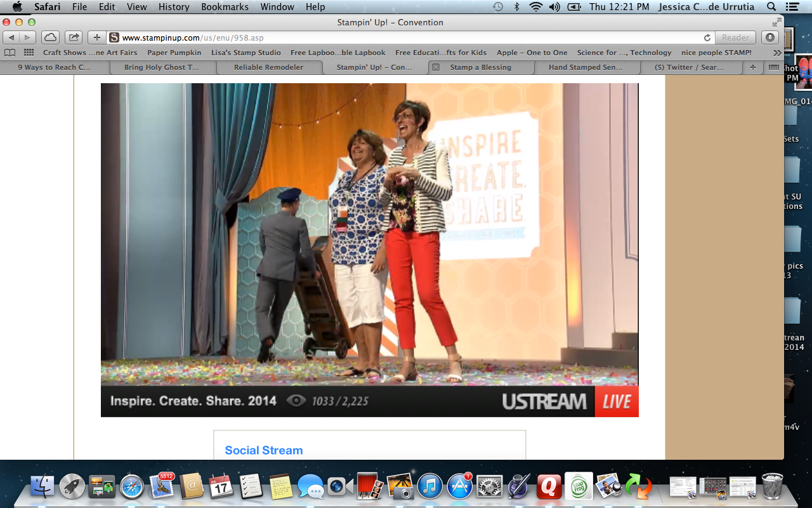Open Launchpad from the Dock
The image size is (812, 508).
tap(72, 486)
